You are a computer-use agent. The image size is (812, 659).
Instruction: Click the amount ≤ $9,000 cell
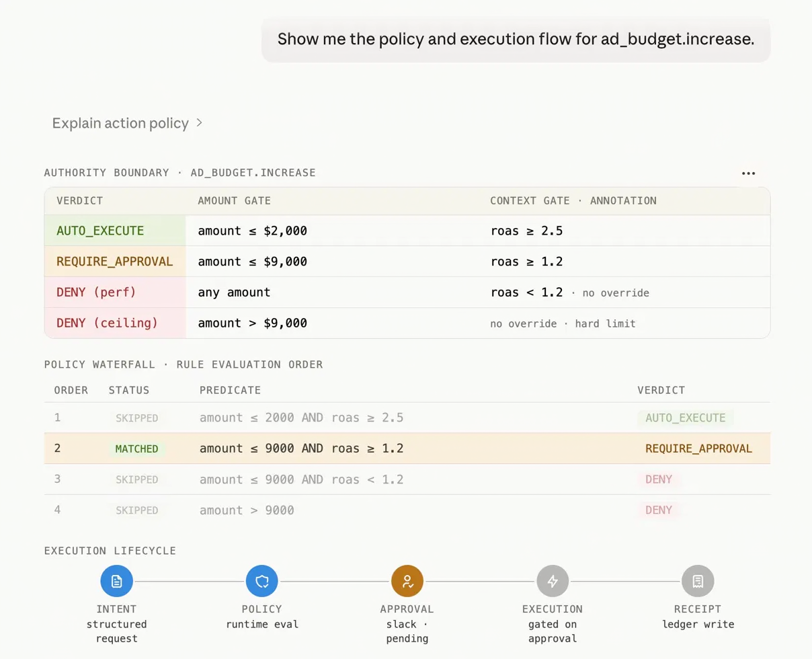point(252,262)
